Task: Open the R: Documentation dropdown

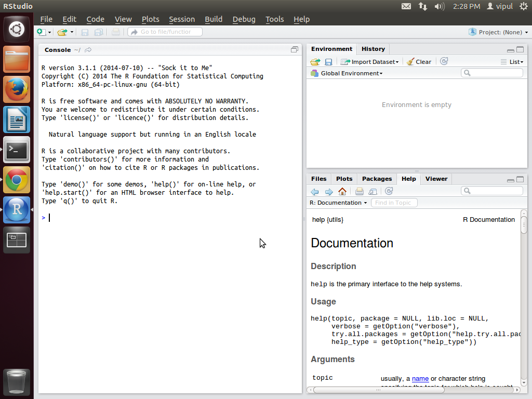Action: (x=338, y=203)
